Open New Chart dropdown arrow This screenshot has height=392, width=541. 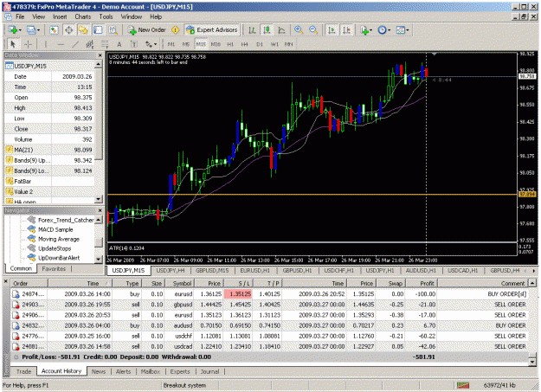pyautogui.click(x=20, y=30)
